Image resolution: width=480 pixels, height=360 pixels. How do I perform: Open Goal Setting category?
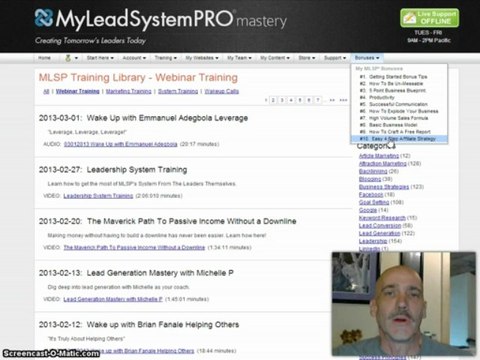click(374, 202)
